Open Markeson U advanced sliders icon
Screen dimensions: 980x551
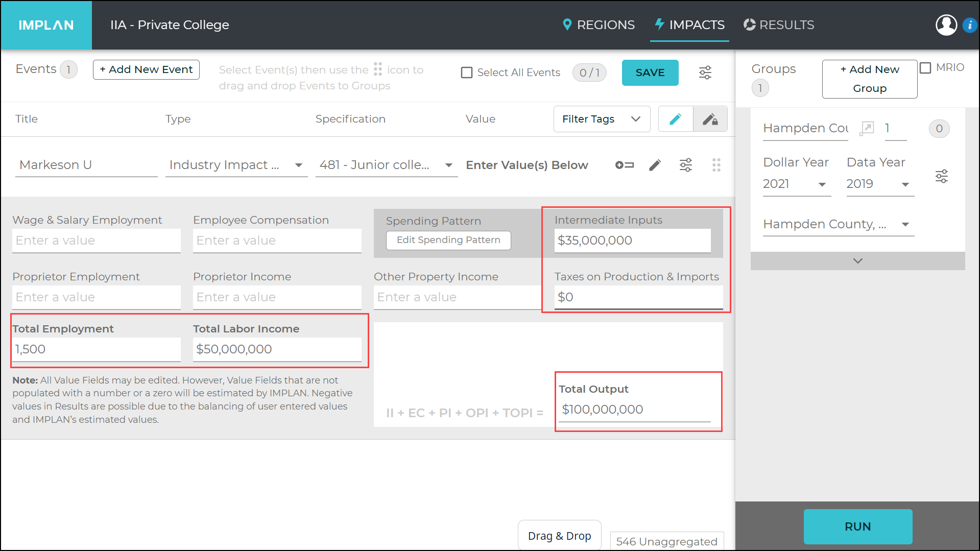point(685,165)
